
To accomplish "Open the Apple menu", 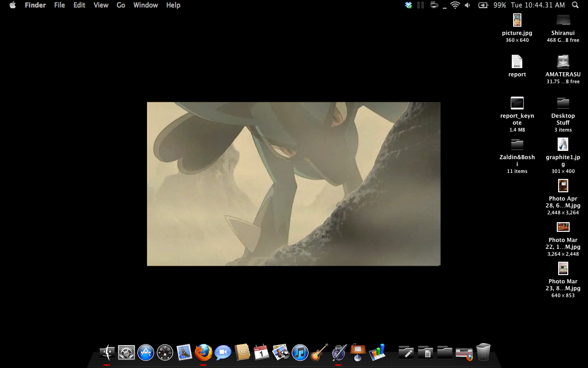I will coord(12,5).
